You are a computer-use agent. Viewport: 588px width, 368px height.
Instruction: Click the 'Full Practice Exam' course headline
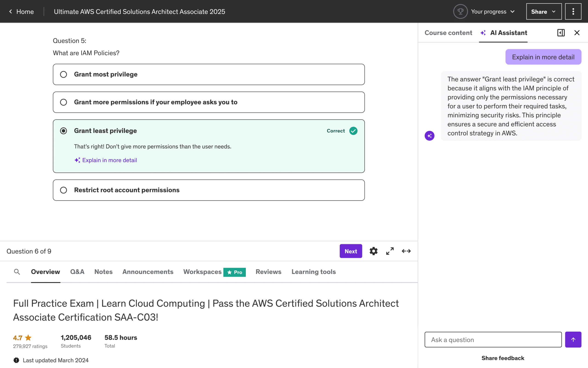(x=206, y=310)
